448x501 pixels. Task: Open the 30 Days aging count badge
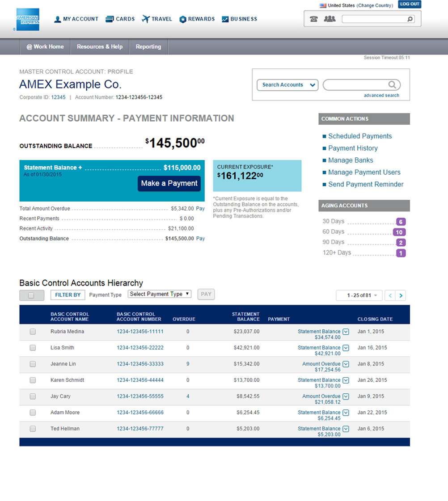click(x=401, y=222)
